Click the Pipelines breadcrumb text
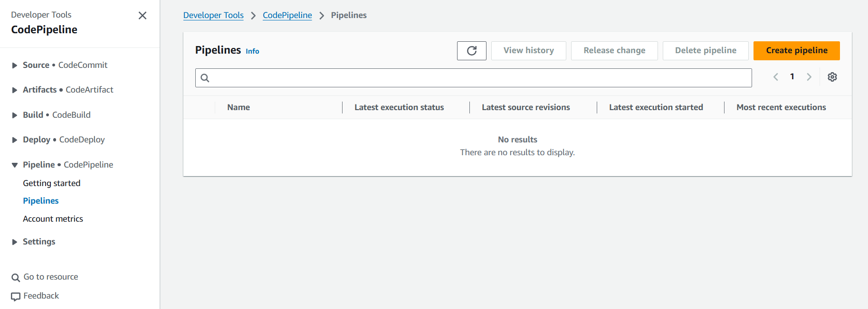 (349, 15)
